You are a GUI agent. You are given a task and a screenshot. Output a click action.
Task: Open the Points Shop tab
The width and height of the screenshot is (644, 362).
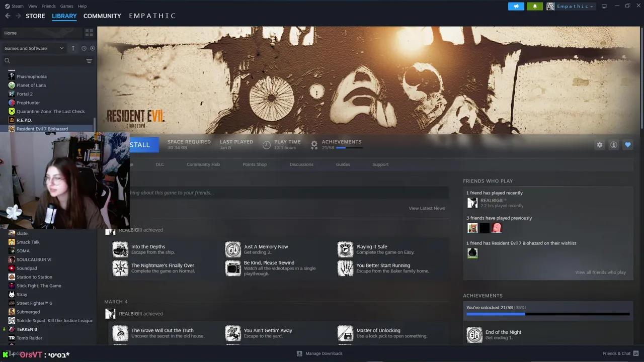coord(255,164)
